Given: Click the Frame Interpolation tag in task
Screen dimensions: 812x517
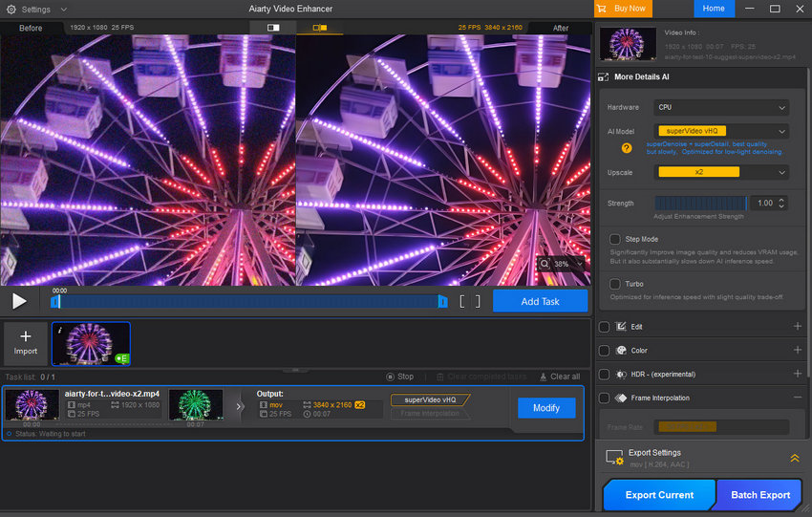Looking at the screenshot, I should [429, 414].
